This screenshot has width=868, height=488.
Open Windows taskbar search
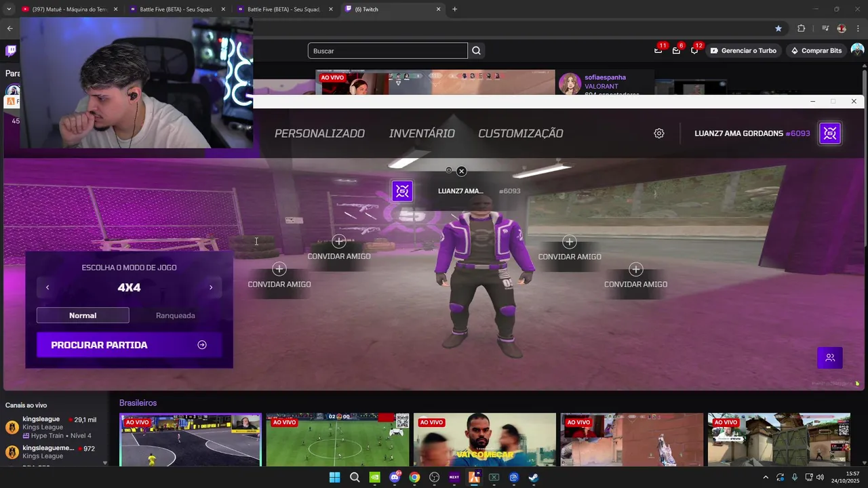[355, 477]
